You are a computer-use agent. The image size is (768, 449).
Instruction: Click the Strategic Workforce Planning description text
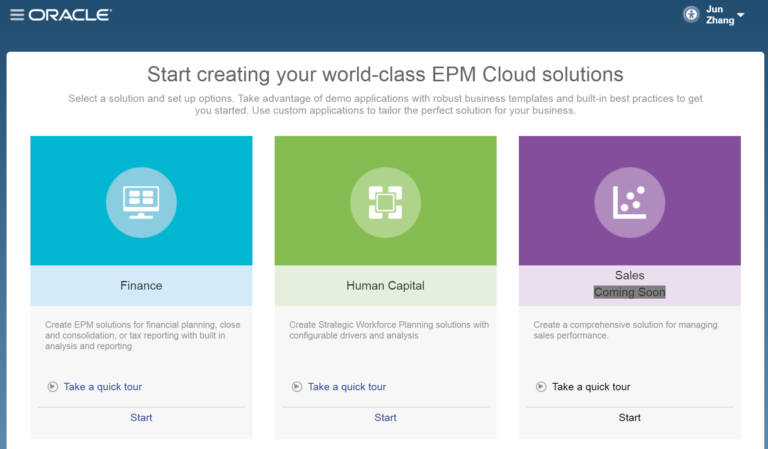click(389, 330)
